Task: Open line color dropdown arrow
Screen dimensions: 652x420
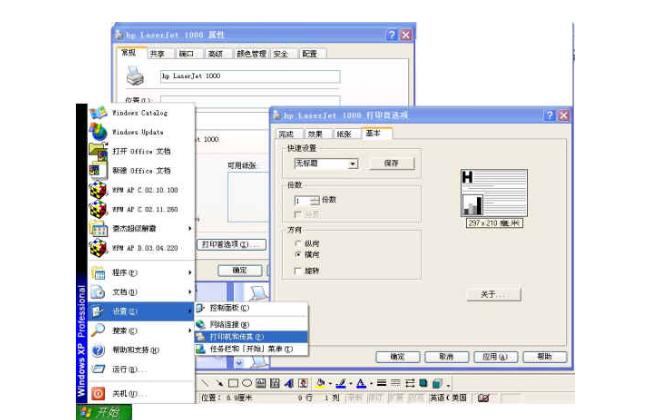Action: click(351, 384)
